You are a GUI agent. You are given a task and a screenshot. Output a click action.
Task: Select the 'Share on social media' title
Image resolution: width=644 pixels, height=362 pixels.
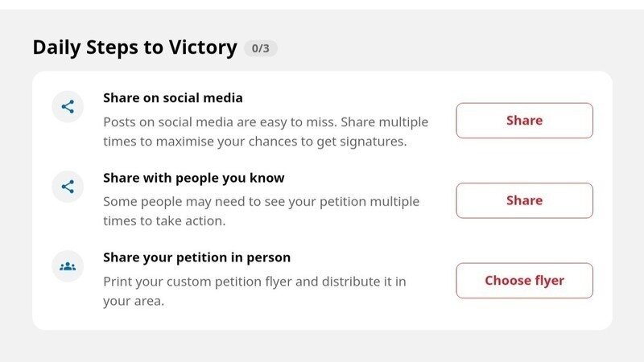point(173,98)
